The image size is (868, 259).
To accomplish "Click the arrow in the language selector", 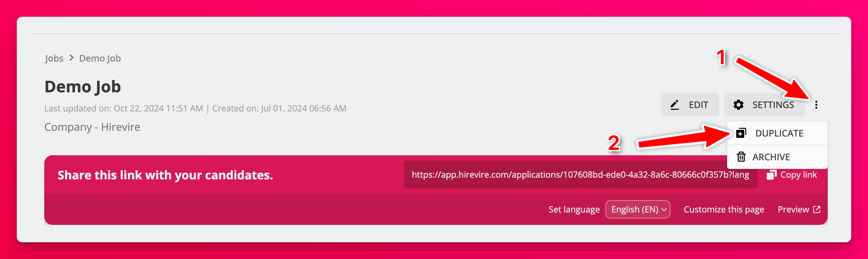I will click(x=664, y=209).
